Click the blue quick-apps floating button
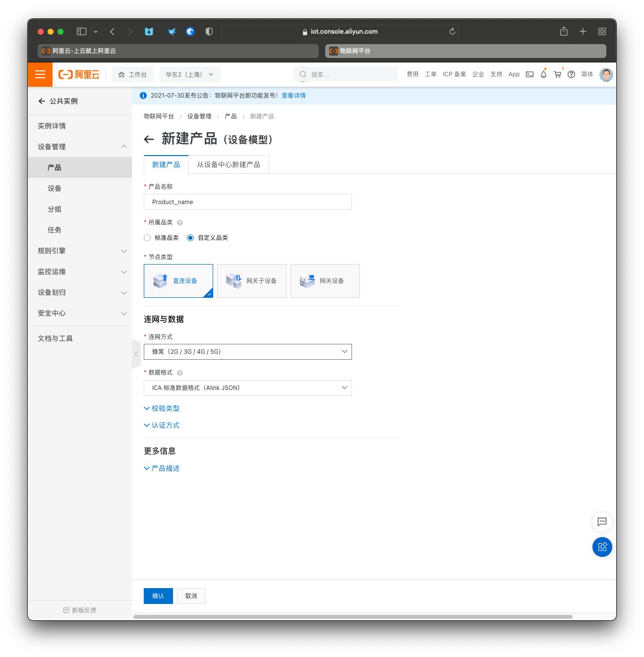This screenshot has width=644, height=657. (602, 547)
